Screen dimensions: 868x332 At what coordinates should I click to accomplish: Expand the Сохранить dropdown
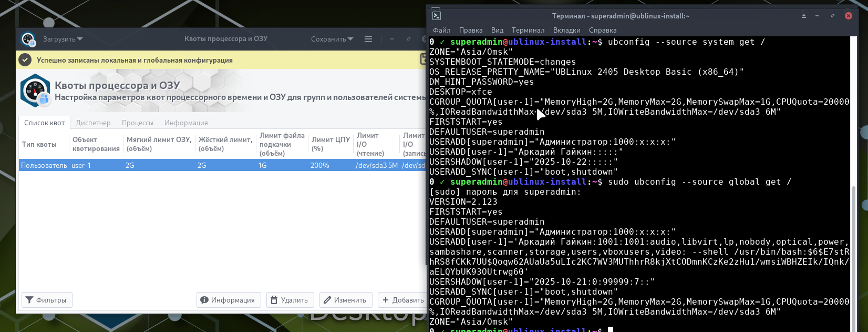tap(332, 39)
